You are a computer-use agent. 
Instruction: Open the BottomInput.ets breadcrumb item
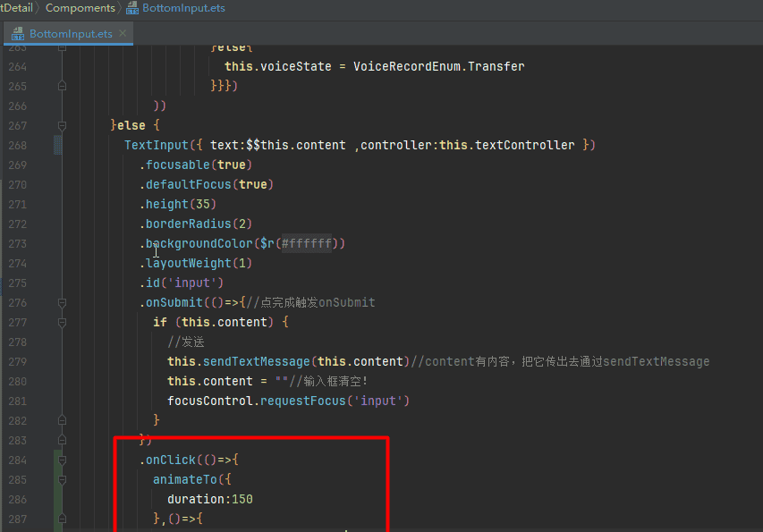point(183,8)
